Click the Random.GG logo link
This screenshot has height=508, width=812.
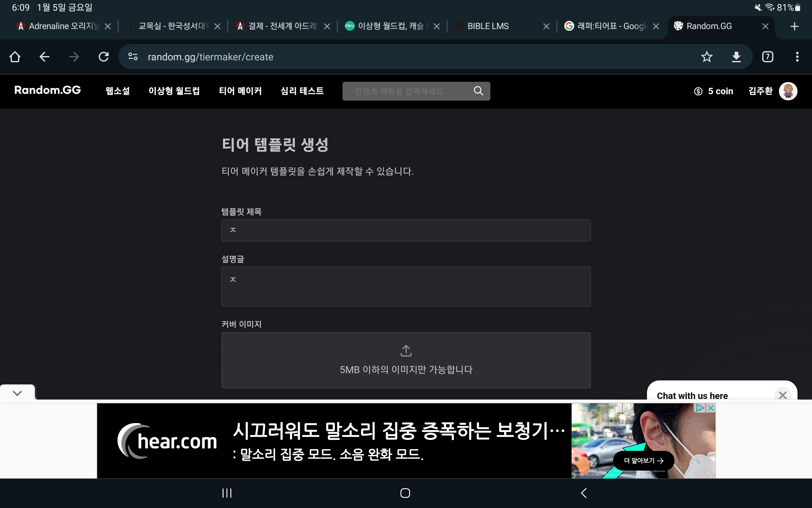(x=47, y=90)
